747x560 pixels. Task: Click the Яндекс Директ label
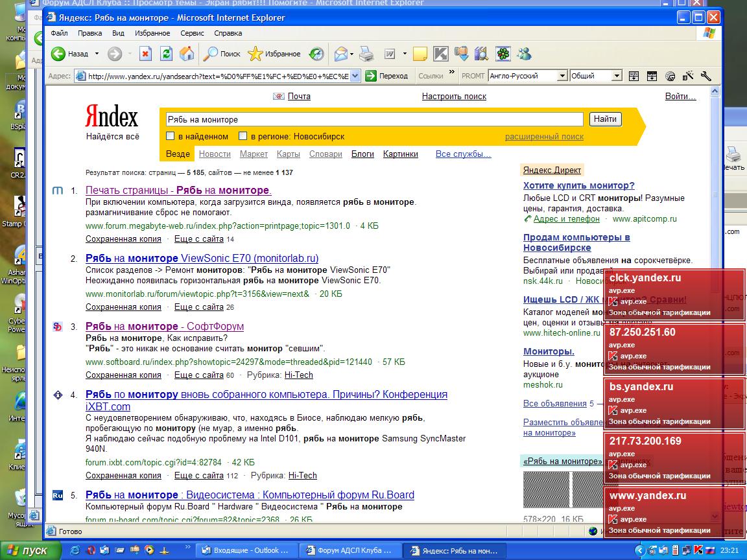pyautogui.click(x=552, y=170)
